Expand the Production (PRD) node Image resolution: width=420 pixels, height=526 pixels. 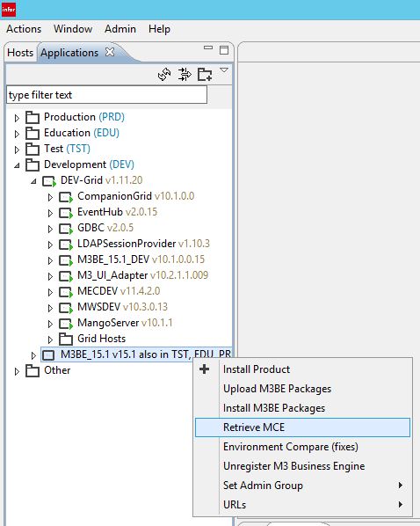point(17,118)
